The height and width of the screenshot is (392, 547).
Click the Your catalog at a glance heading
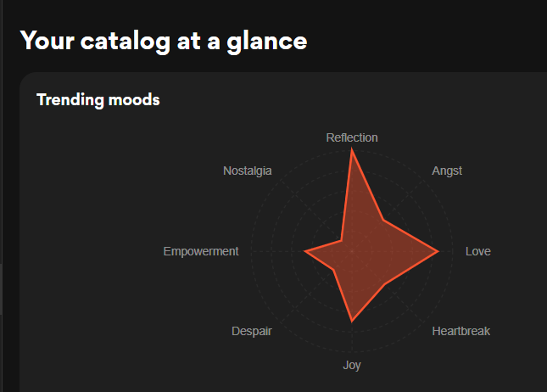pyautogui.click(x=164, y=42)
